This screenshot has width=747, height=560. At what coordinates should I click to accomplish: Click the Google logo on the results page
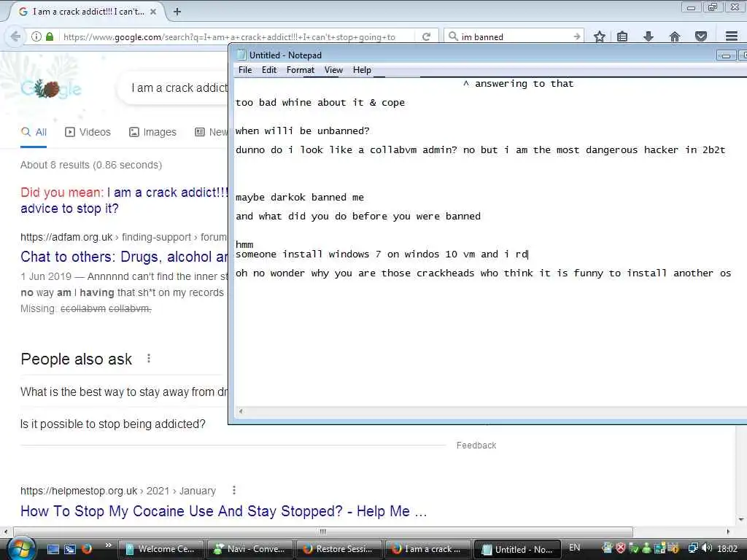pyautogui.click(x=51, y=88)
